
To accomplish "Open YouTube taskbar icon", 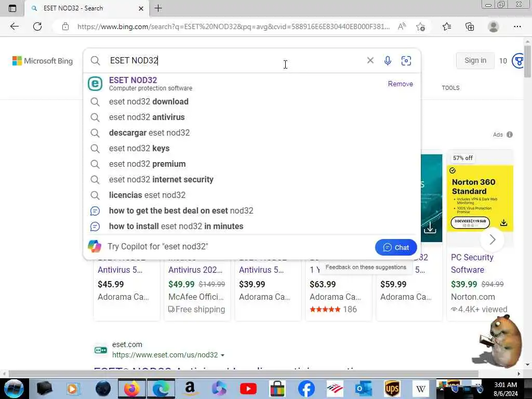I will coord(248,389).
